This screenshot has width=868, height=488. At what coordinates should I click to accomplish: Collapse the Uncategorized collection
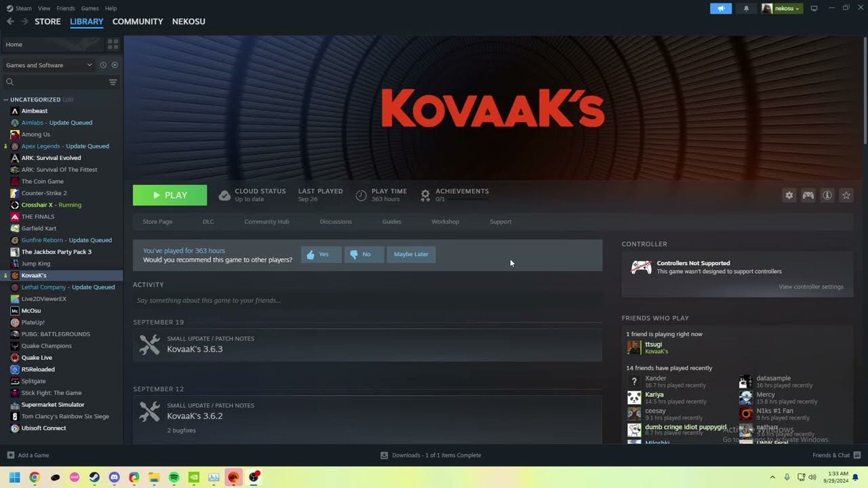pos(6,100)
